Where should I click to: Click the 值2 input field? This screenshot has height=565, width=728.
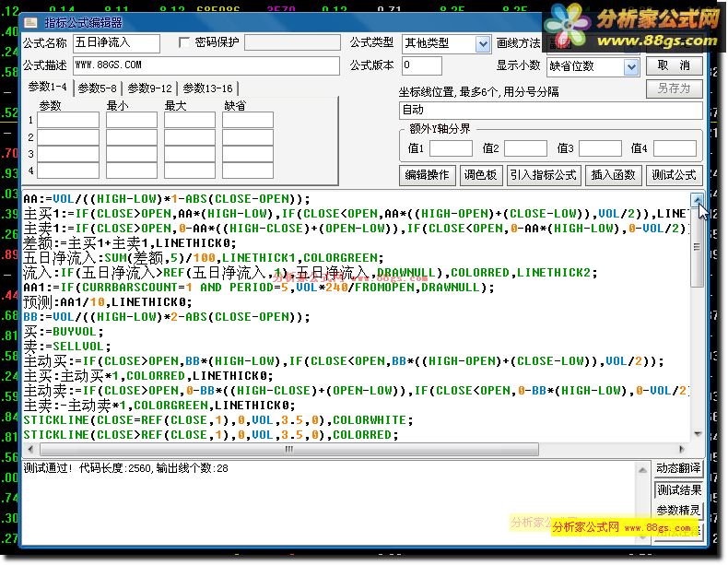click(525, 148)
